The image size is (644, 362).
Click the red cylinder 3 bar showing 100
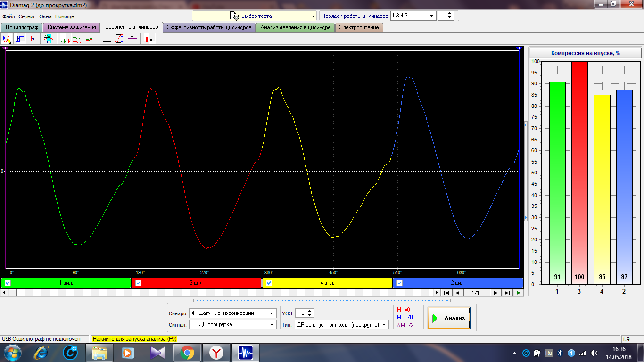[x=579, y=173]
